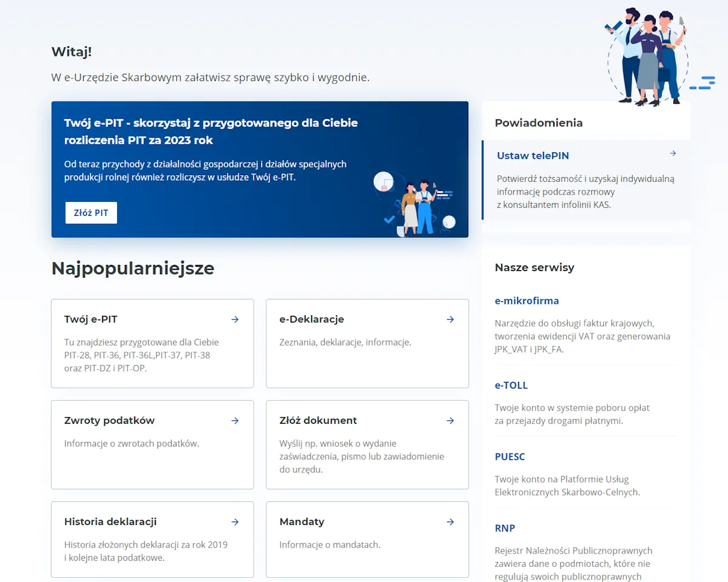Image resolution: width=728 pixels, height=582 pixels.
Task: Click the arrow icon in Ustaw telePIN notification
Action: click(673, 154)
